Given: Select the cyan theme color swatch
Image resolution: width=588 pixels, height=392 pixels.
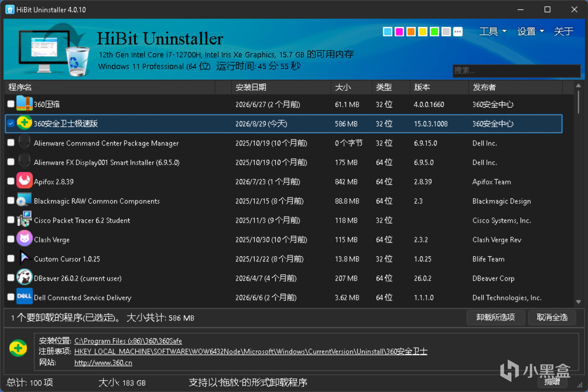Looking at the screenshot, I should click(388, 31).
